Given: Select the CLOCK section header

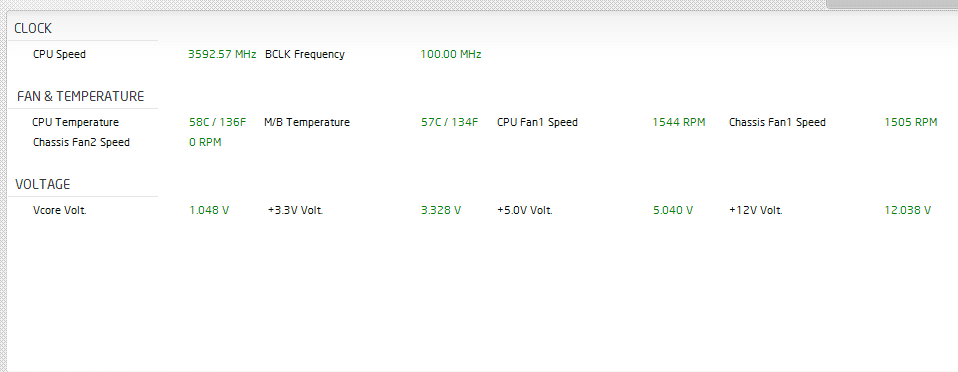Looking at the screenshot, I should click(x=33, y=28).
